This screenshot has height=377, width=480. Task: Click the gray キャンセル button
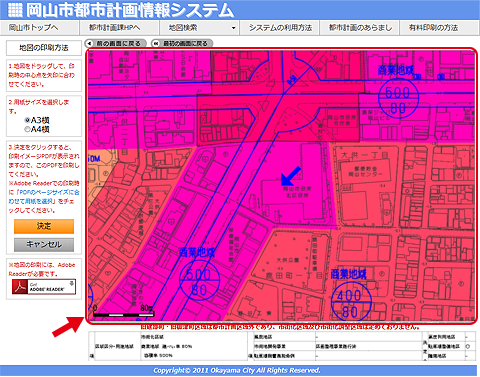coord(44,245)
